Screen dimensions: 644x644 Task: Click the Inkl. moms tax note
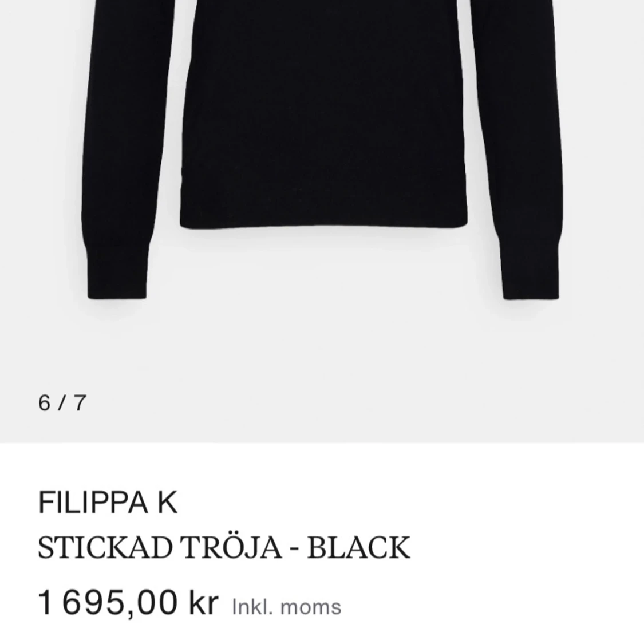tap(287, 607)
